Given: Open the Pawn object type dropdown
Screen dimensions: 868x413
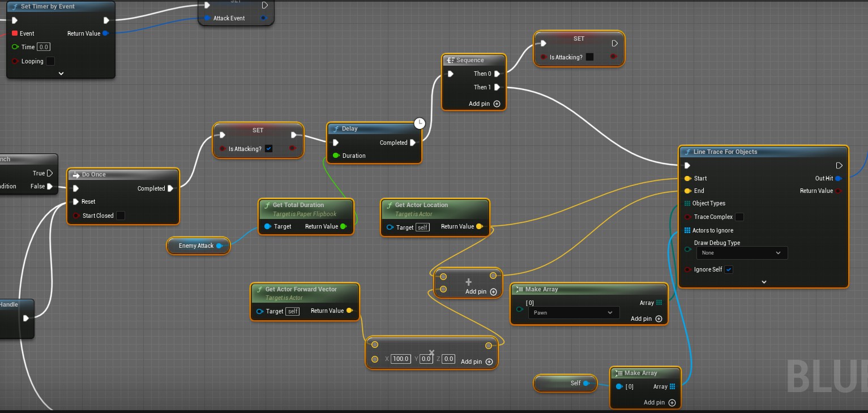Looking at the screenshot, I should point(574,313).
